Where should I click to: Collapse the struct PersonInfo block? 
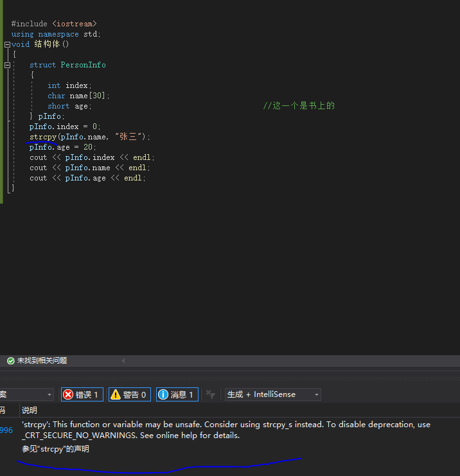pos(7,65)
